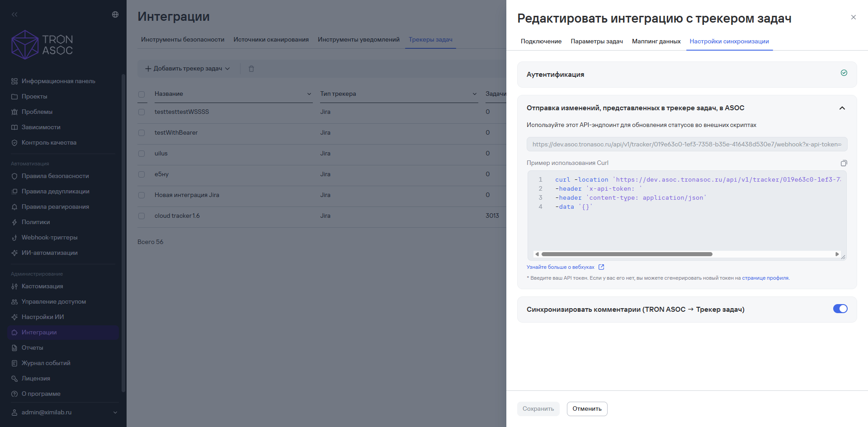The height and width of the screenshot is (427, 868).
Task: Open странице профиля link
Action: [765, 278]
